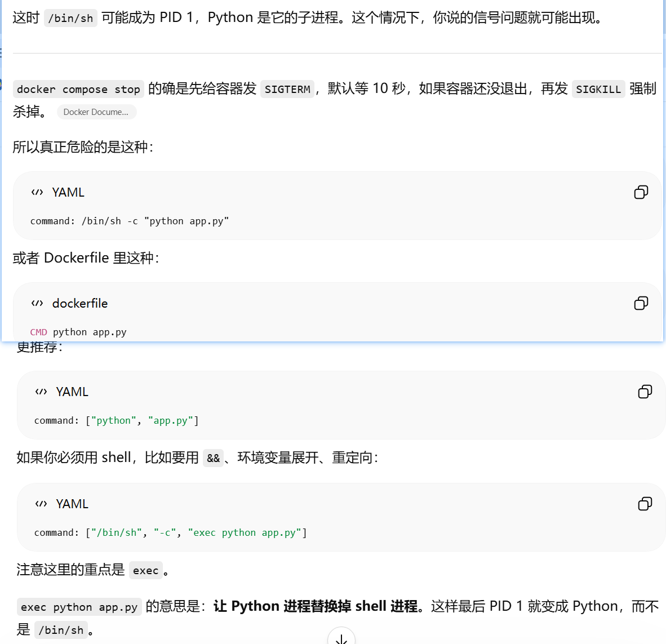Click inline code '/bin/sh' in the top line
This screenshot has height=644, width=666.
(x=70, y=18)
